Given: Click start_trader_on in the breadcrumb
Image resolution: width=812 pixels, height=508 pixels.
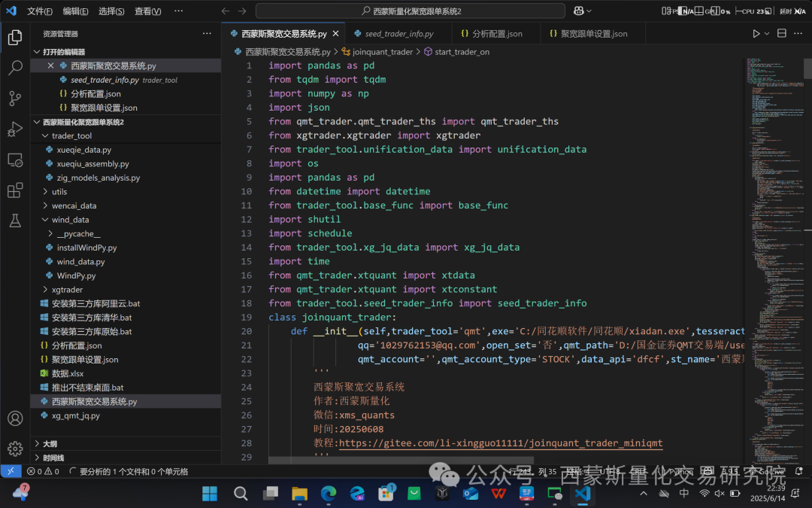Looking at the screenshot, I should click(462, 52).
